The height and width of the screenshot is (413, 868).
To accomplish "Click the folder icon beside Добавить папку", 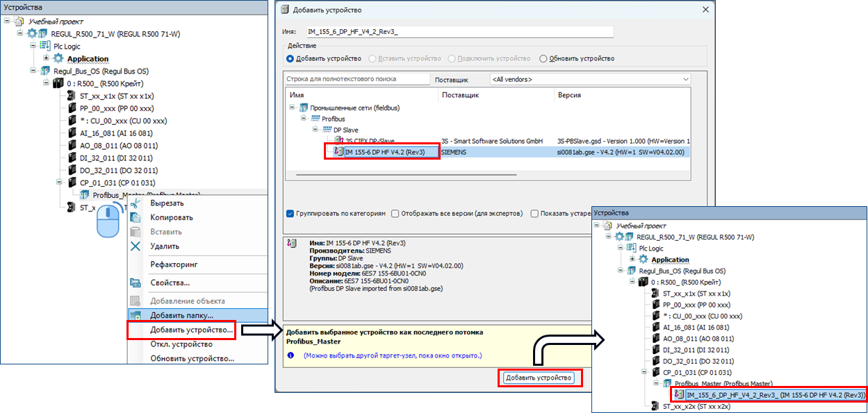I will (x=136, y=315).
